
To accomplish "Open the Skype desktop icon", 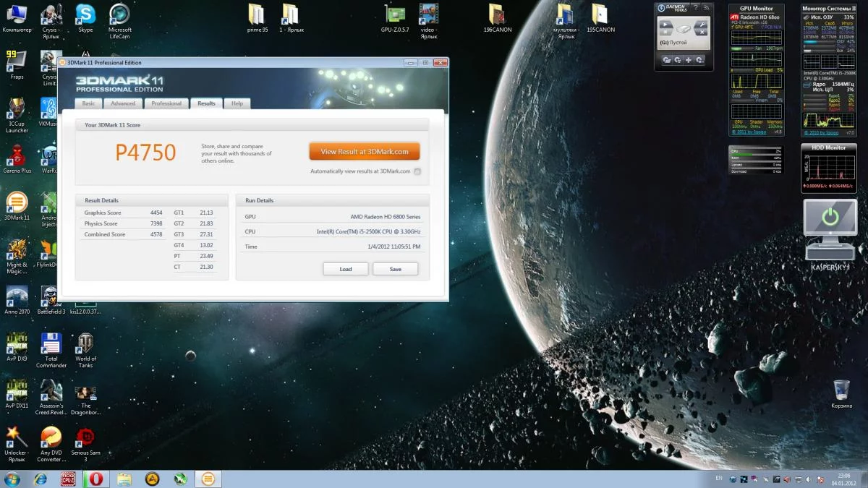I will point(85,14).
